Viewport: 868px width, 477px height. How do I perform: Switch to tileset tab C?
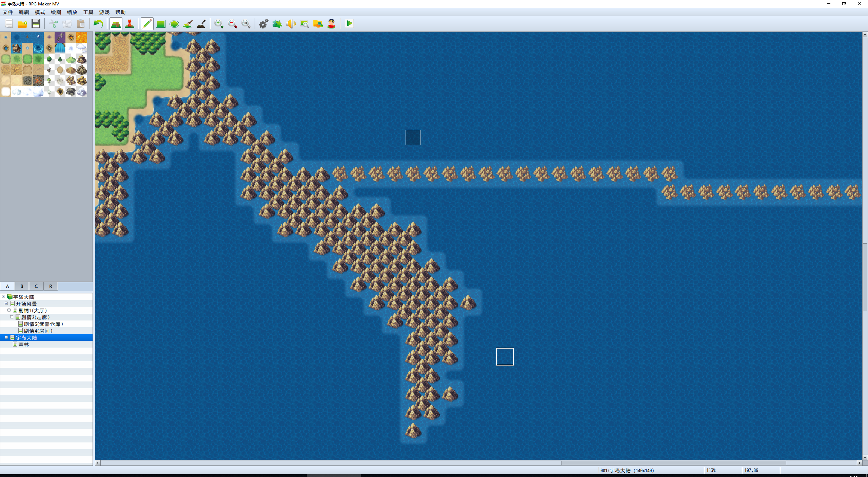tap(36, 286)
